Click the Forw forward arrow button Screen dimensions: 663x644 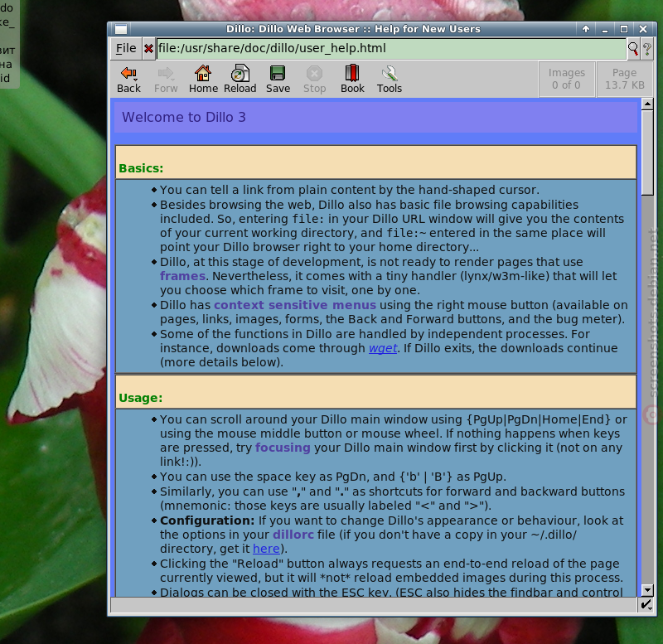(x=166, y=80)
